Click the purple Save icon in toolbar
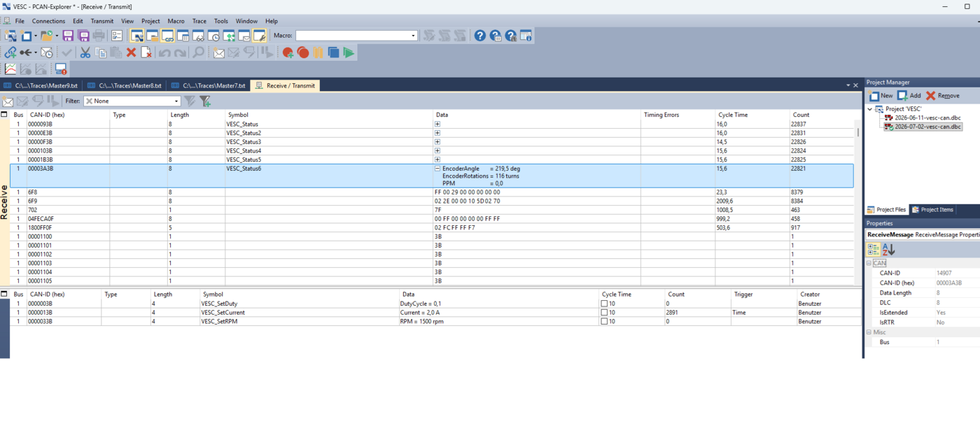980x426 pixels. coord(68,36)
